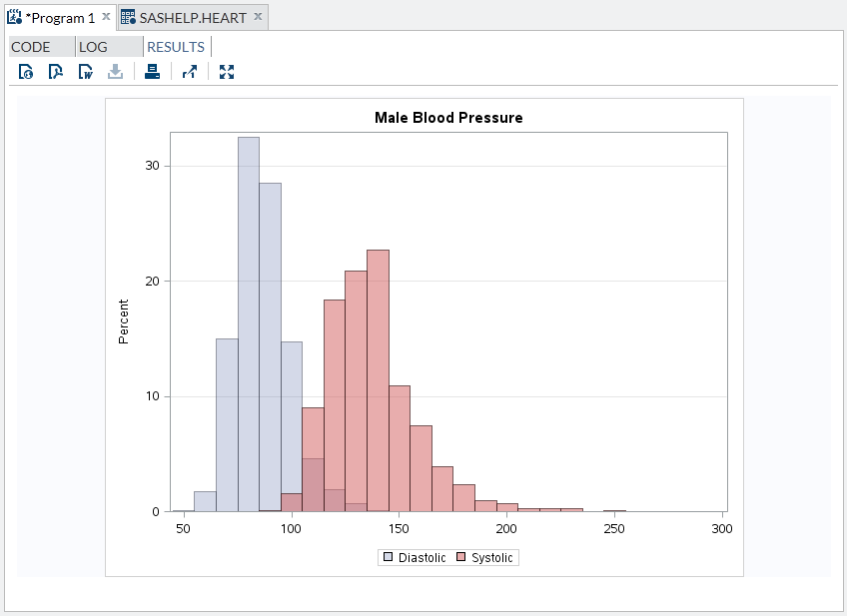Close the Program 1 tab

pos(106,17)
